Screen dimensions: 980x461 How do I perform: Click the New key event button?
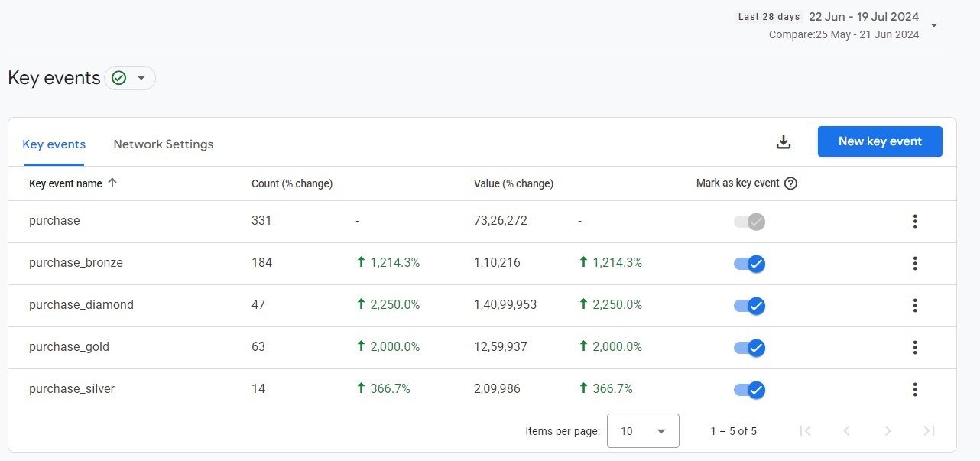880,141
